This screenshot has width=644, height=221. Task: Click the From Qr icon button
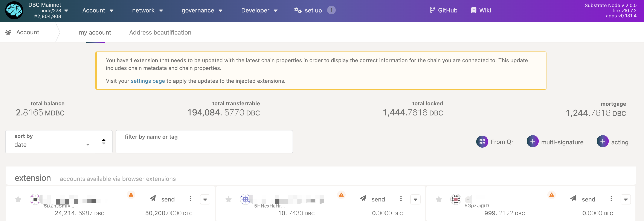tap(482, 142)
